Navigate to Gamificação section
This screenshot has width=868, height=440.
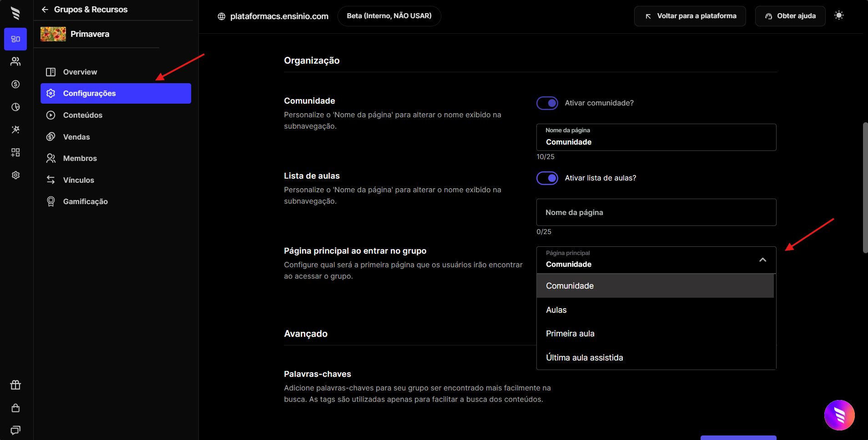point(85,201)
